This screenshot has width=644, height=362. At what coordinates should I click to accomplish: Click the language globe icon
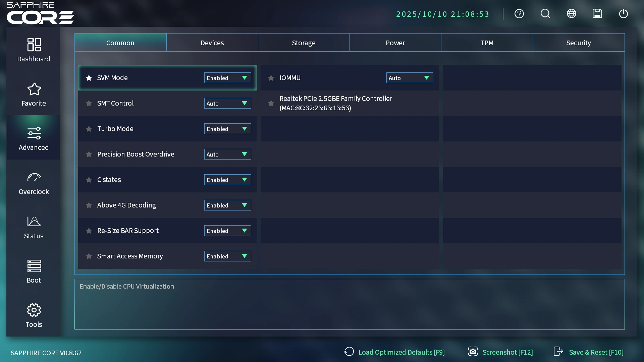[571, 14]
